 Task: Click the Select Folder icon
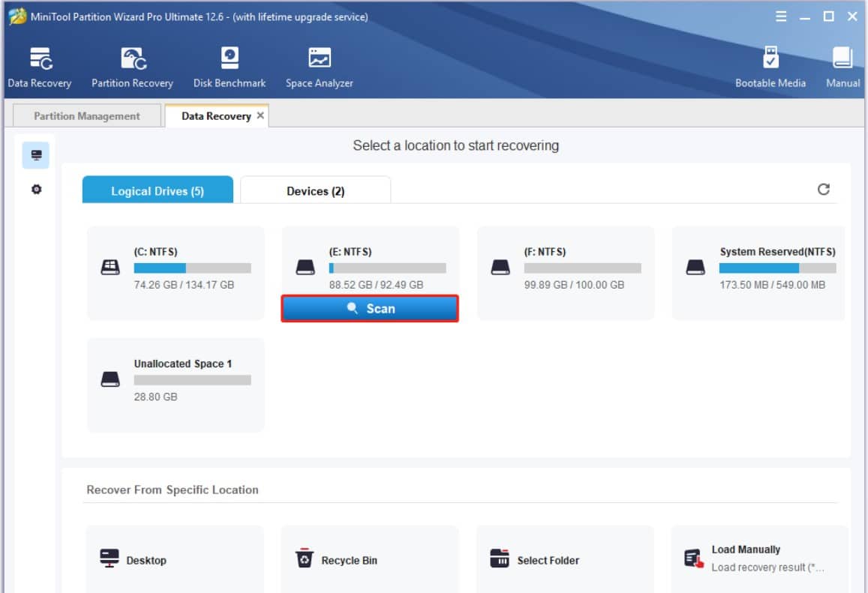(500, 558)
